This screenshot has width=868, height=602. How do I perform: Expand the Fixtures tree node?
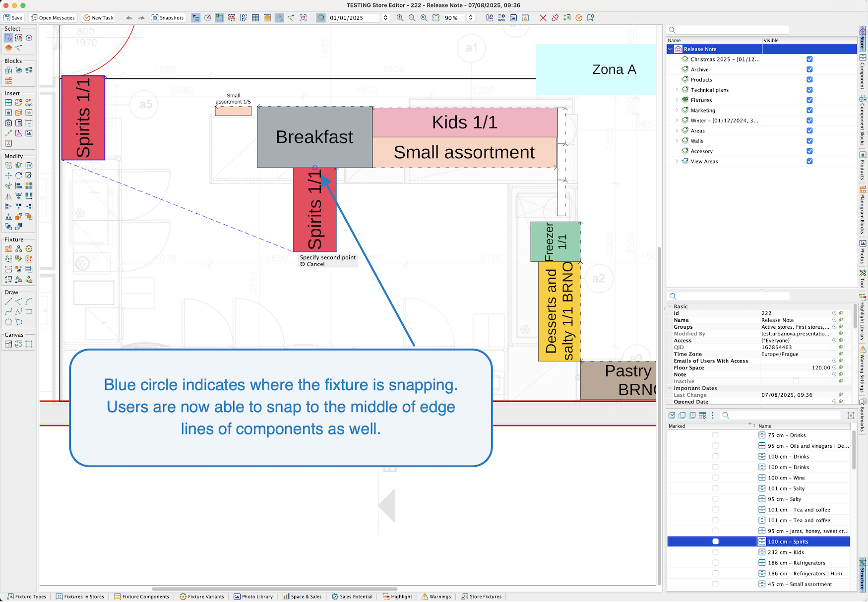coord(677,100)
